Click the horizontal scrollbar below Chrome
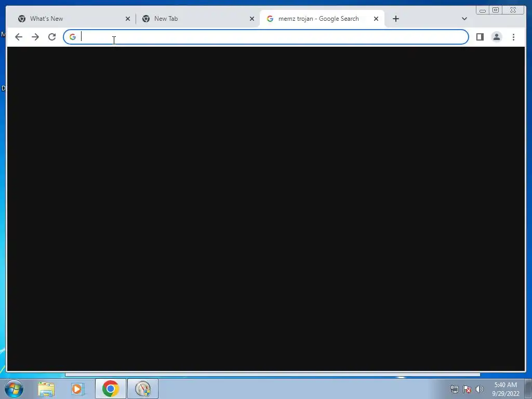Image resolution: width=532 pixels, height=399 pixels. pos(272,375)
